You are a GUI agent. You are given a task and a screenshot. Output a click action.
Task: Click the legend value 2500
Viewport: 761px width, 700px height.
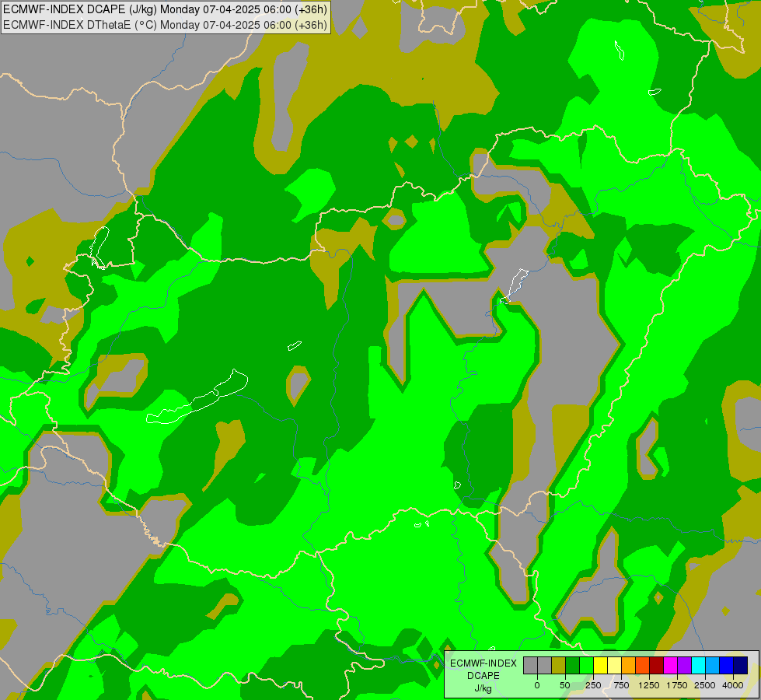click(705, 685)
